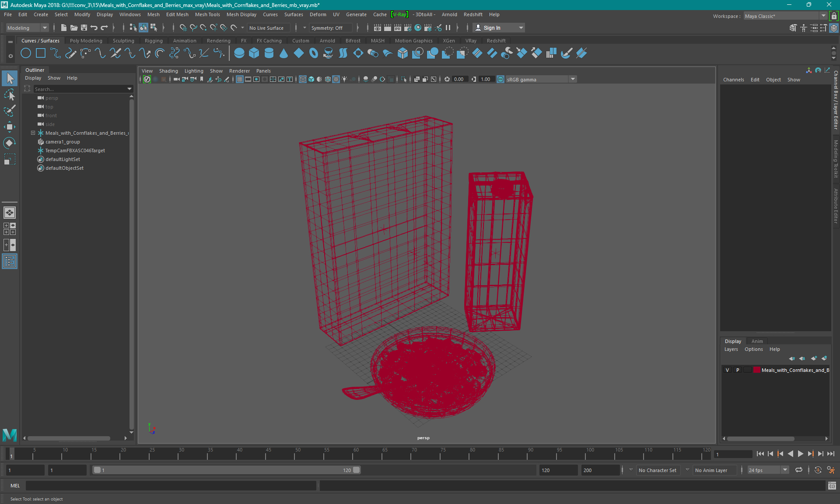Screen dimensions: 840x504
Task: Activate the Scale tool in toolbox
Action: click(10, 159)
